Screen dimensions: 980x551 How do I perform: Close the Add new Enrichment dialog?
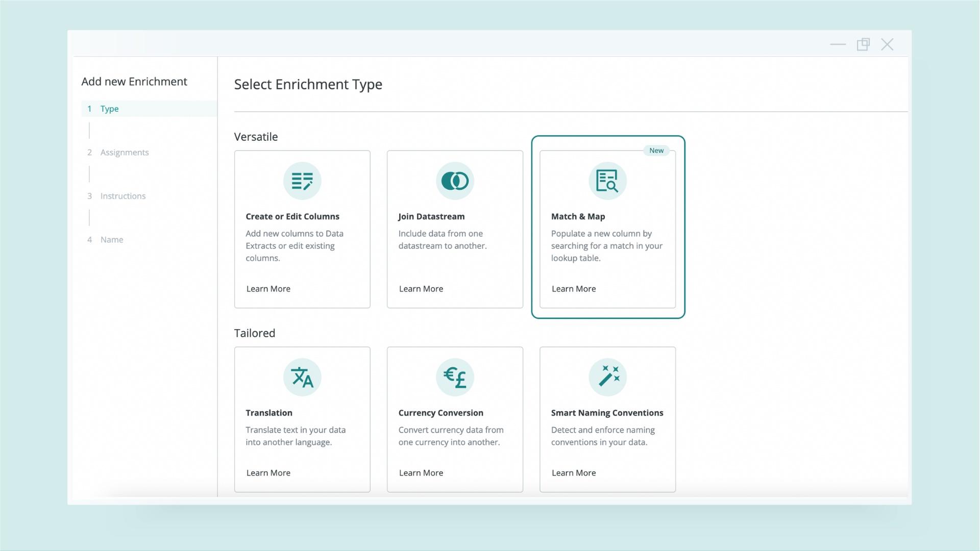tap(887, 44)
